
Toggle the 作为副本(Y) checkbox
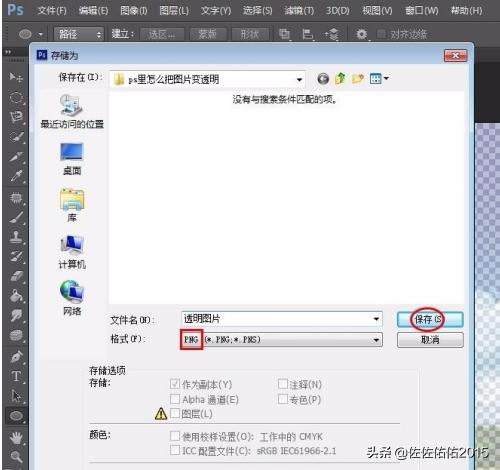click(x=175, y=384)
